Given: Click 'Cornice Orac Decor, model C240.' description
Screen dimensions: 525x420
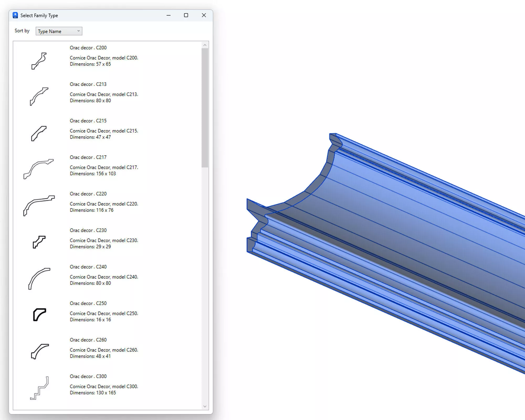Looking at the screenshot, I should coord(104,277).
